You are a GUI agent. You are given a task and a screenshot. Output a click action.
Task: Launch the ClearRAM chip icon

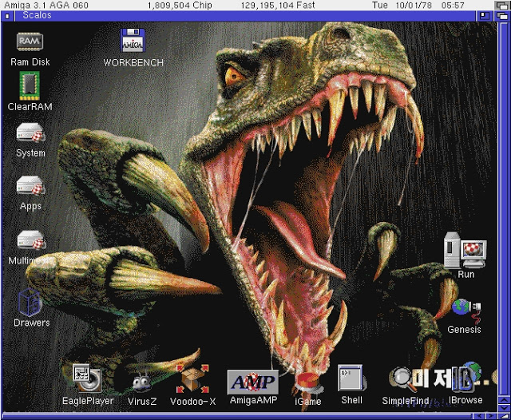30,85
